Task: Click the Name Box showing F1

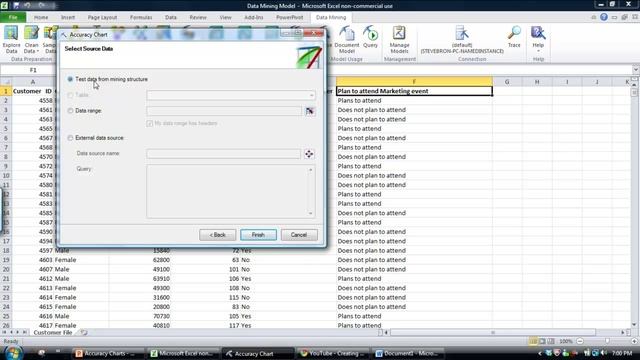Action: coord(33,70)
